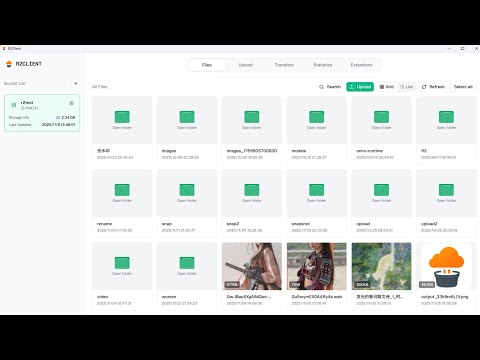The width and height of the screenshot is (480, 360).
Task: Click the 'women' folder name
Action: coord(169,297)
